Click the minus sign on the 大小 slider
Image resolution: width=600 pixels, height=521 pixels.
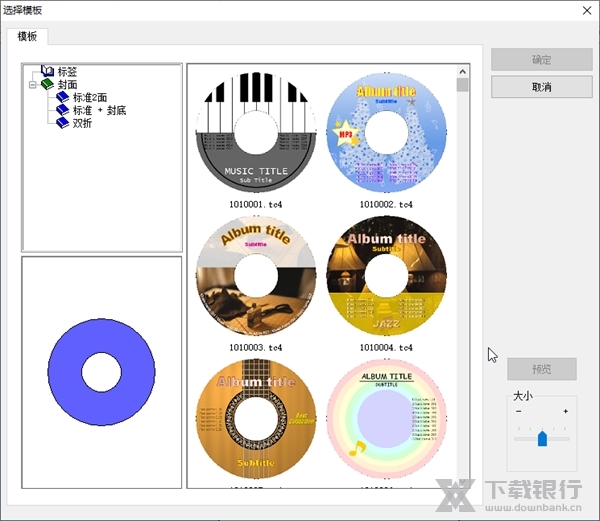(x=518, y=411)
